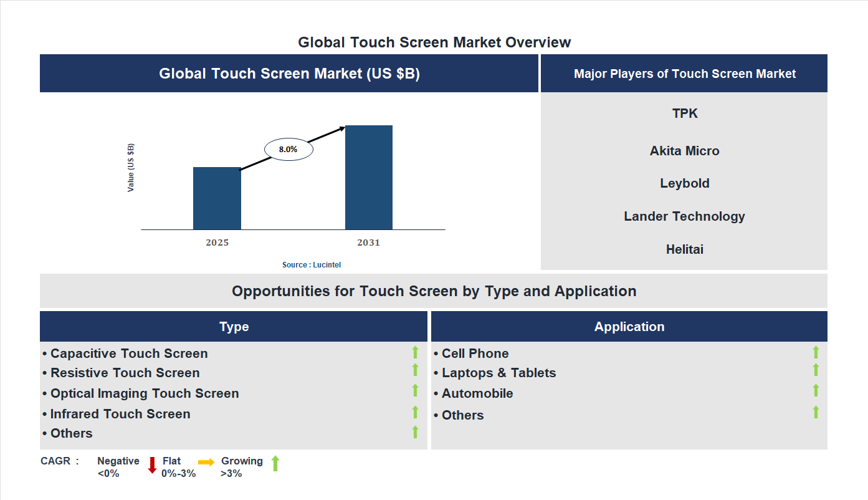Viewport: 868px width, 500px height.
Task: Select the TPK company entry
Action: [684, 113]
